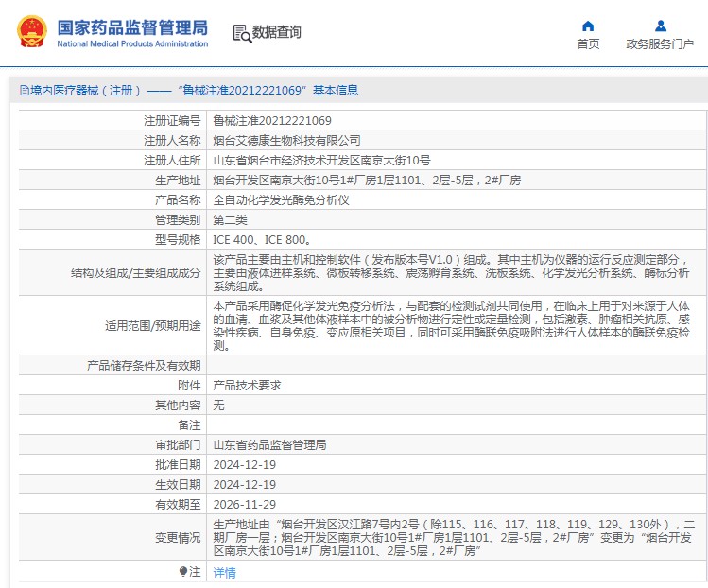Click the bulb icon beside 注
This screenshot has width=708, height=588.
182,572
